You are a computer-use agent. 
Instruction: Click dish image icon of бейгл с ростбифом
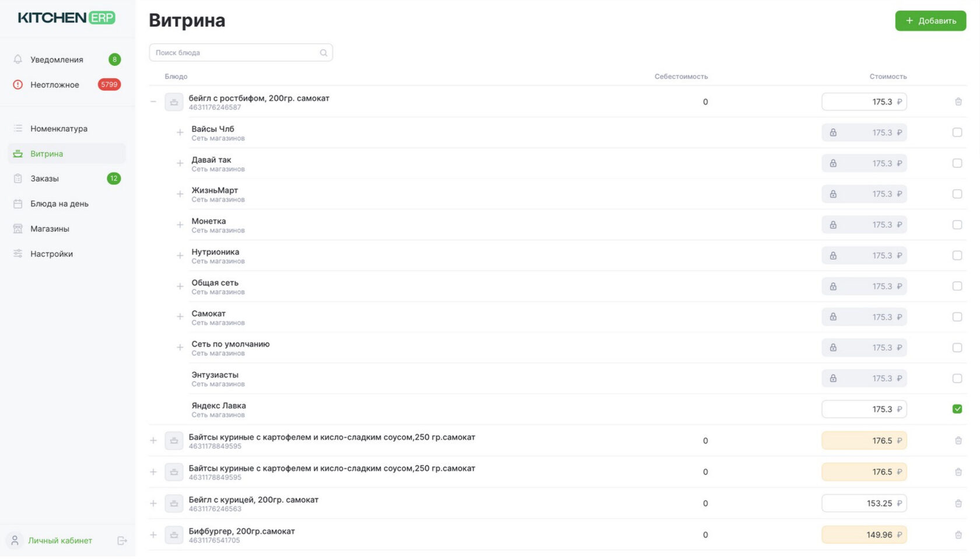tap(174, 102)
